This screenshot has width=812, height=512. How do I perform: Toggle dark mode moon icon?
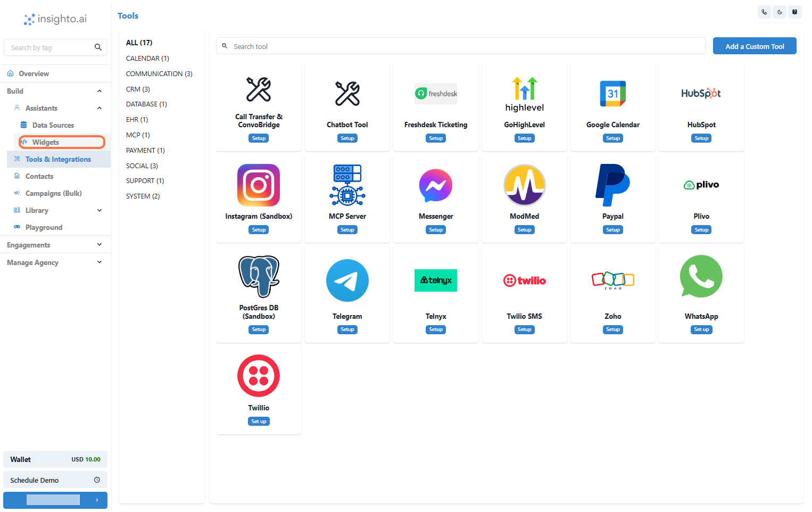(x=780, y=12)
